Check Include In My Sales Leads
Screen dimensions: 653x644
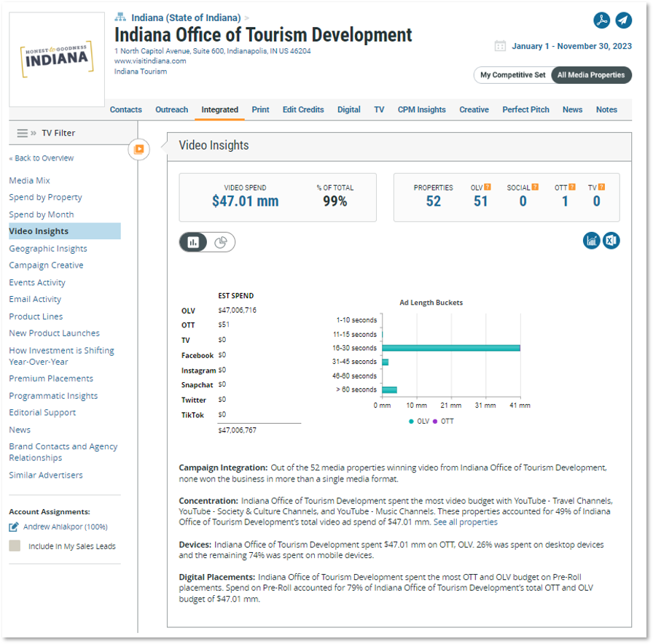tap(15, 546)
